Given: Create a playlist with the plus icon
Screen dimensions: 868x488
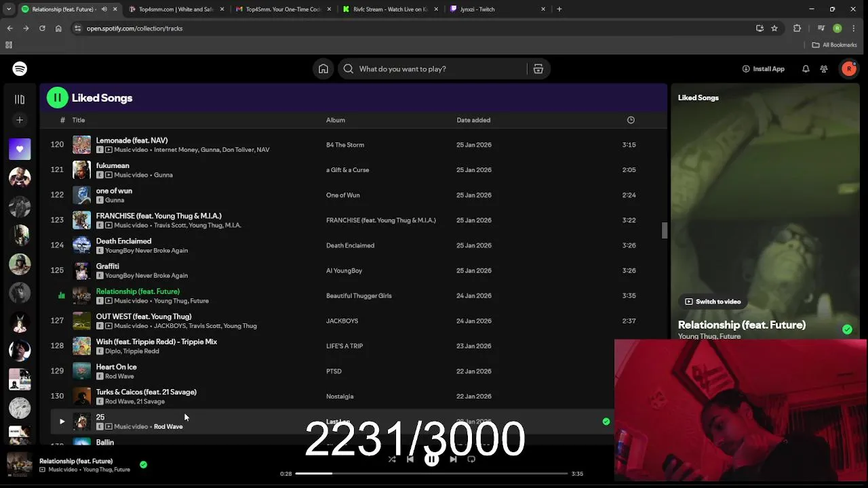Looking at the screenshot, I should pyautogui.click(x=20, y=120).
